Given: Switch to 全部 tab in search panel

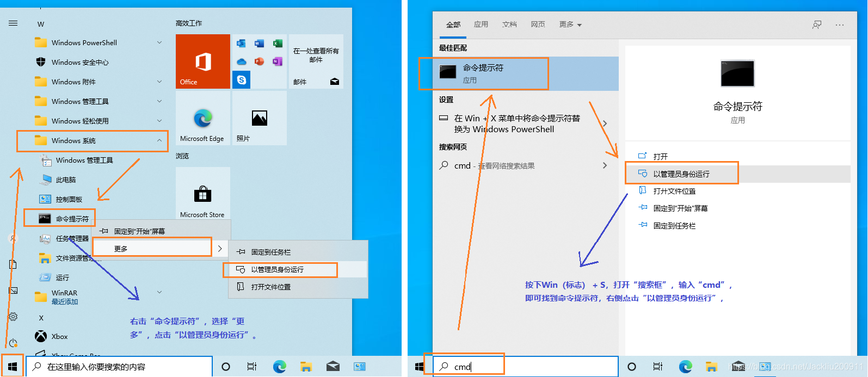Looking at the screenshot, I should tap(453, 24).
